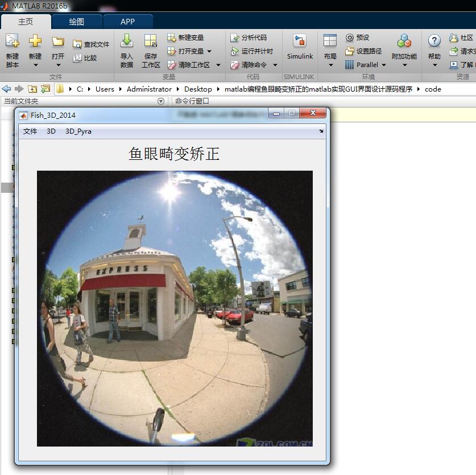This screenshot has width=476, height=475.
Task: Click the code folder path segment
Action: click(x=433, y=89)
